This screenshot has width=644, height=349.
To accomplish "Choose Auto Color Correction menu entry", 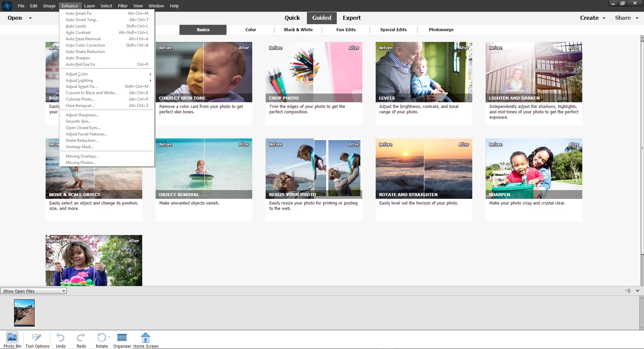I will pyautogui.click(x=107, y=45).
